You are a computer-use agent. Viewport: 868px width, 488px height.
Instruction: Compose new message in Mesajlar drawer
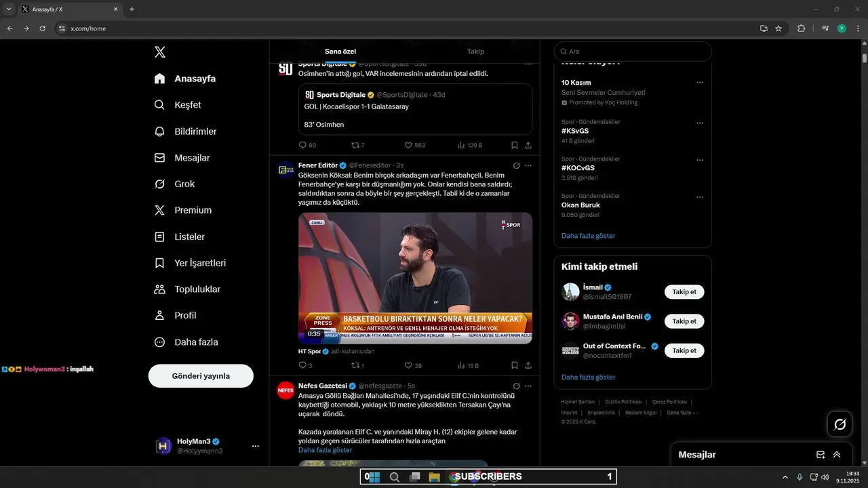tap(821, 455)
